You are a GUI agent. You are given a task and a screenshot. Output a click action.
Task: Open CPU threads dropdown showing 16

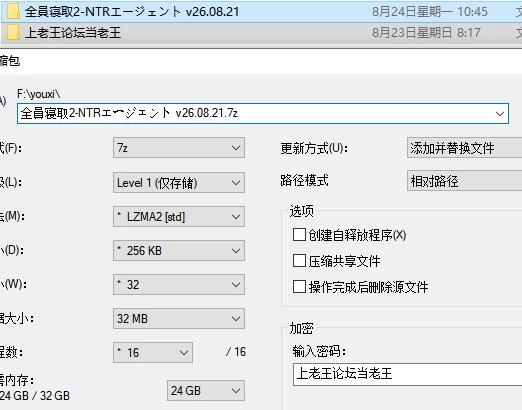(x=153, y=352)
